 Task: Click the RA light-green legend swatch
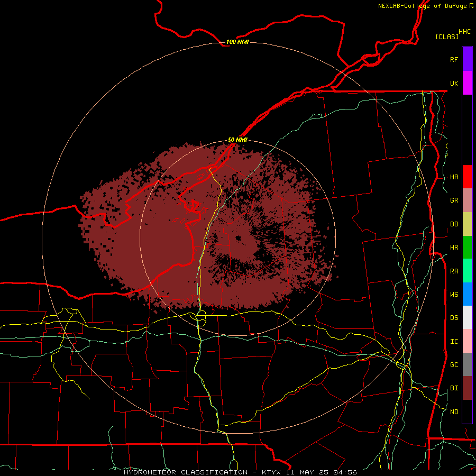pyautogui.click(x=467, y=271)
